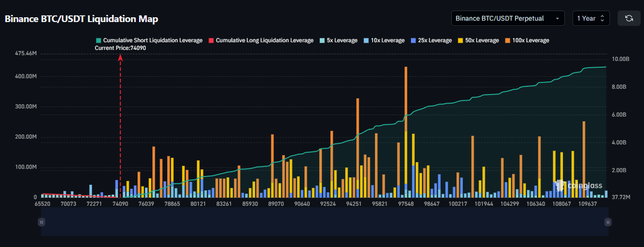Click the range slider track below chart

click(324, 221)
